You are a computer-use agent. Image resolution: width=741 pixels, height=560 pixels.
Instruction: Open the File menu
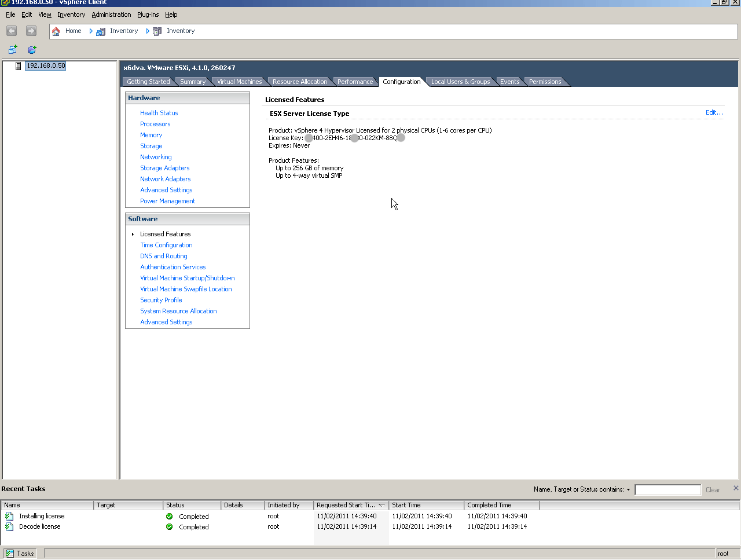tap(10, 14)
